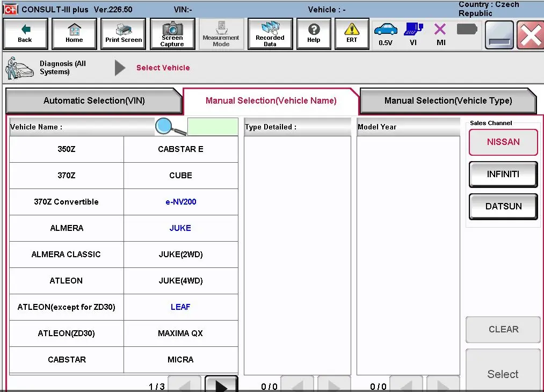
Task: Open Manual Selection(Vehicle Type) tab
Action: click(x=448, y=100)
